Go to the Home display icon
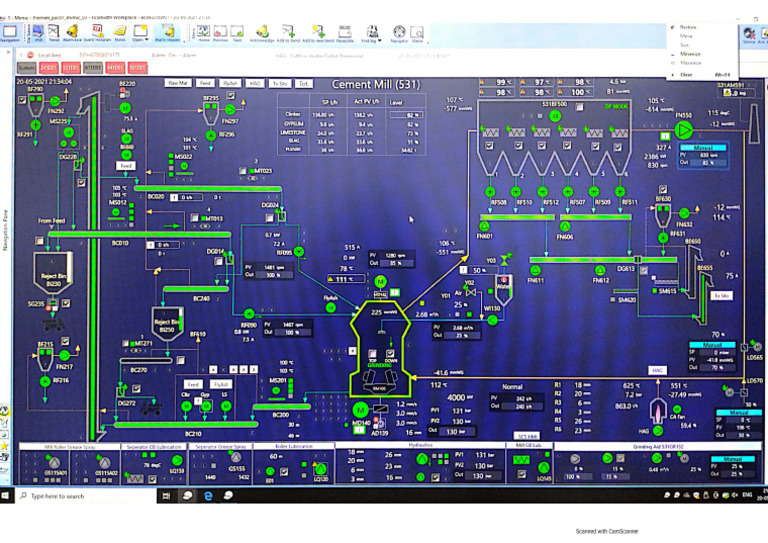This screenshot has height=543, width=768. [204, 32]
